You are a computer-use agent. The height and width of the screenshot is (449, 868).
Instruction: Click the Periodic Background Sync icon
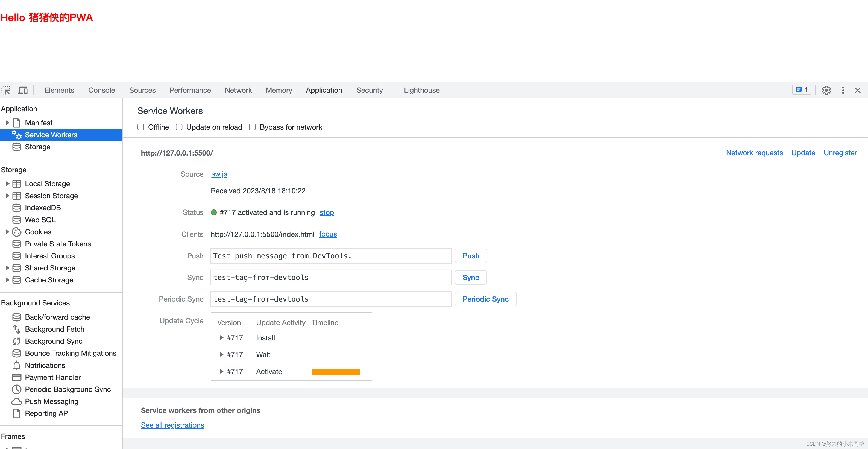click(16, 389)
